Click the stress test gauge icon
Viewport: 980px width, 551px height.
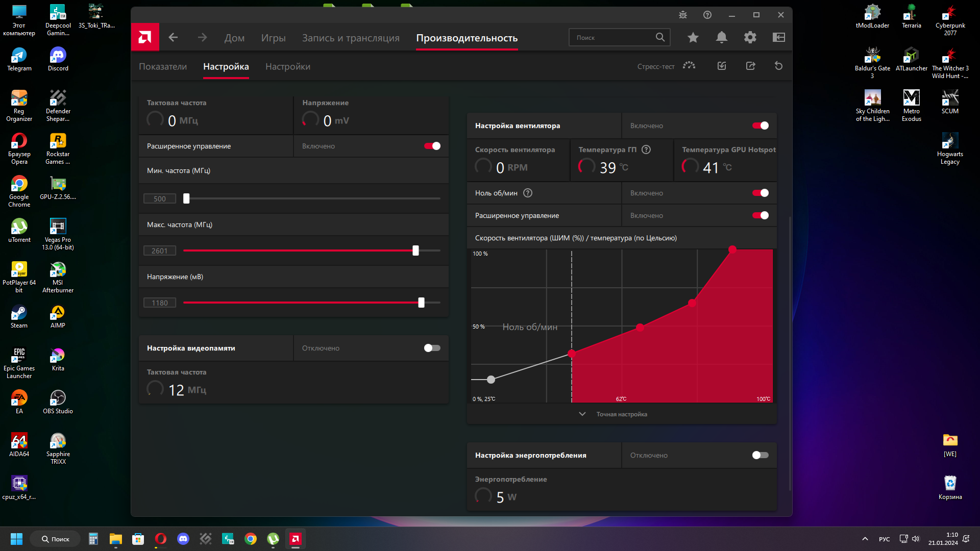[x=689, y=66]
